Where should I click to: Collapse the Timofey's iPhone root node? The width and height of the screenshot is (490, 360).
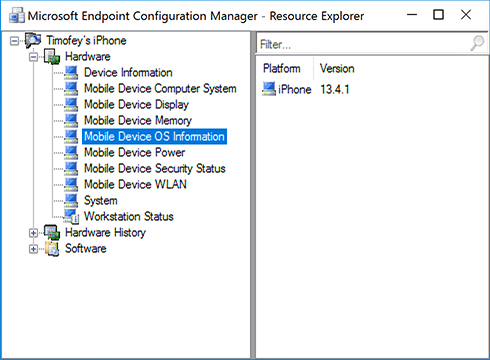point(14,41)
